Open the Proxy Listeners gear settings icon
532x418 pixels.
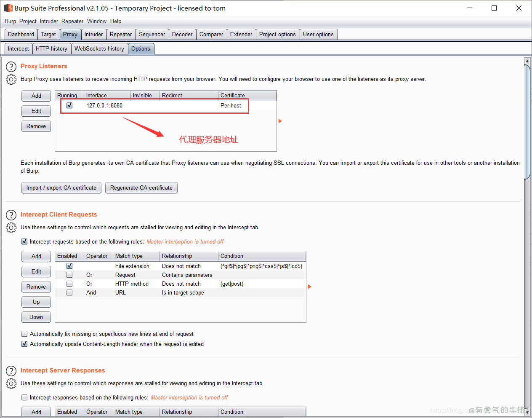(x=11, y=79)
